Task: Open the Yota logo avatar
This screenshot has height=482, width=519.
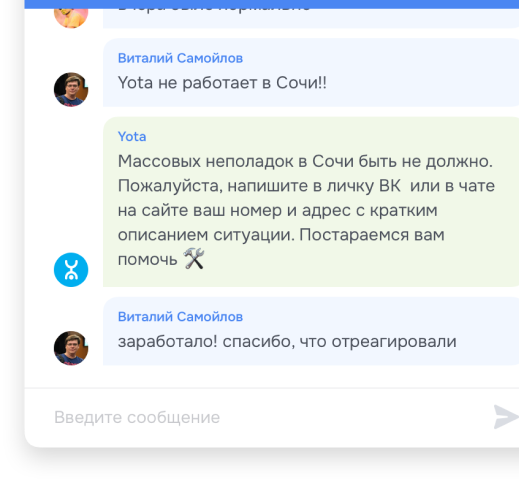Action: pos(71,270)
